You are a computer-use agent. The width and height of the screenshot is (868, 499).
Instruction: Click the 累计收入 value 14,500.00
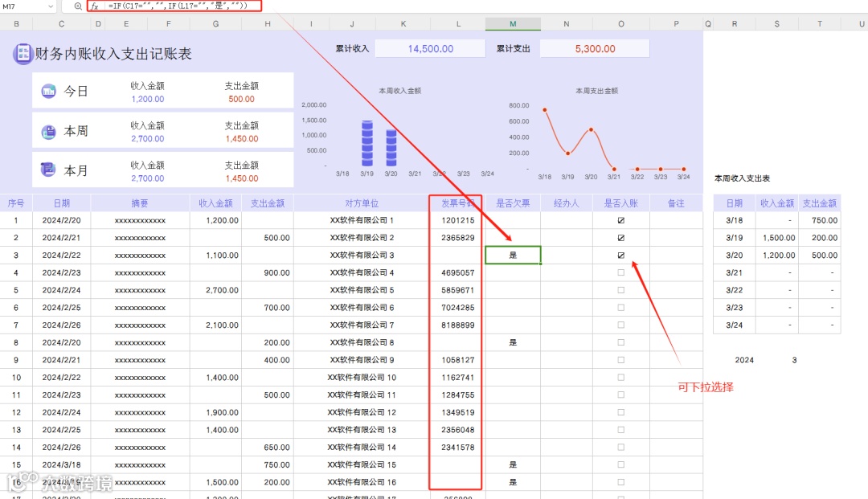point(430,49)
